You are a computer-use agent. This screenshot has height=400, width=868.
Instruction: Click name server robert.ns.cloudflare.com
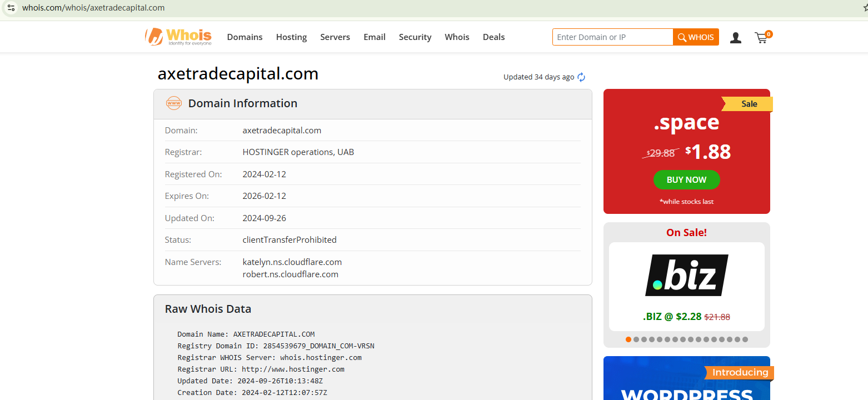point(291,274)
